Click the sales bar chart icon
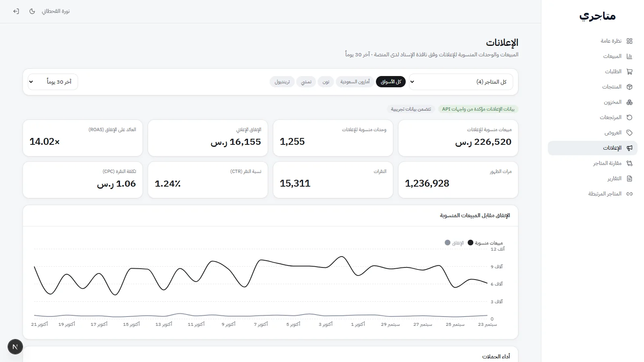The height and width of the screenshot is (362, 644). 630,56
